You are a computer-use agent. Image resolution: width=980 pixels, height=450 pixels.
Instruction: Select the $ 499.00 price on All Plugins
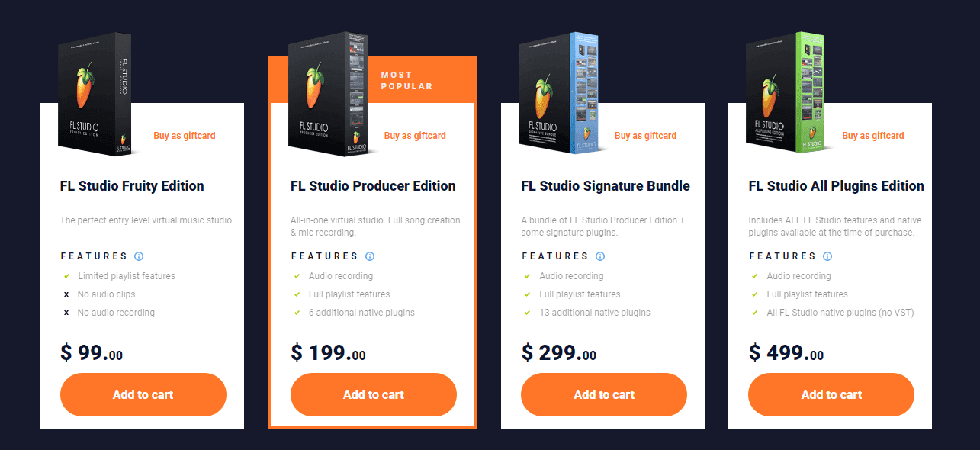coord(786,353)
